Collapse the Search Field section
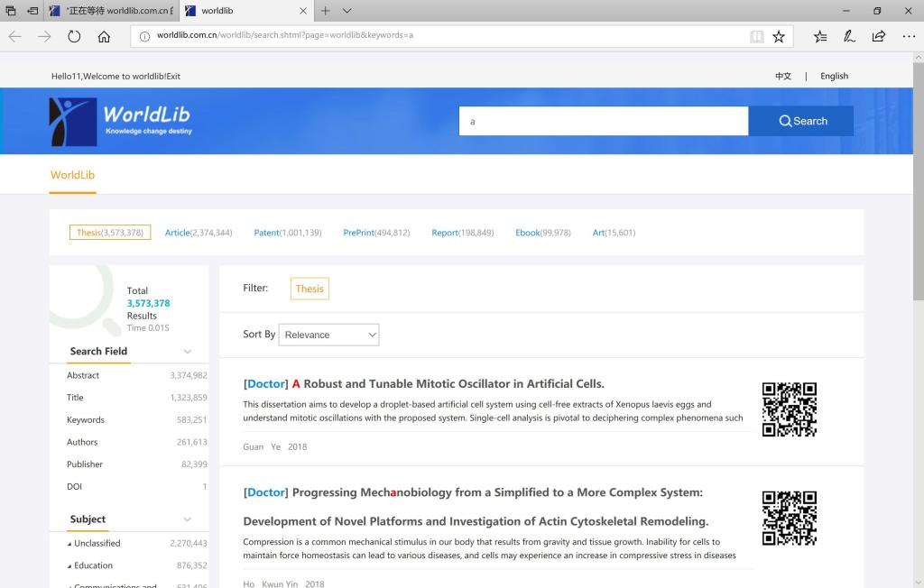 coord(188,352)
